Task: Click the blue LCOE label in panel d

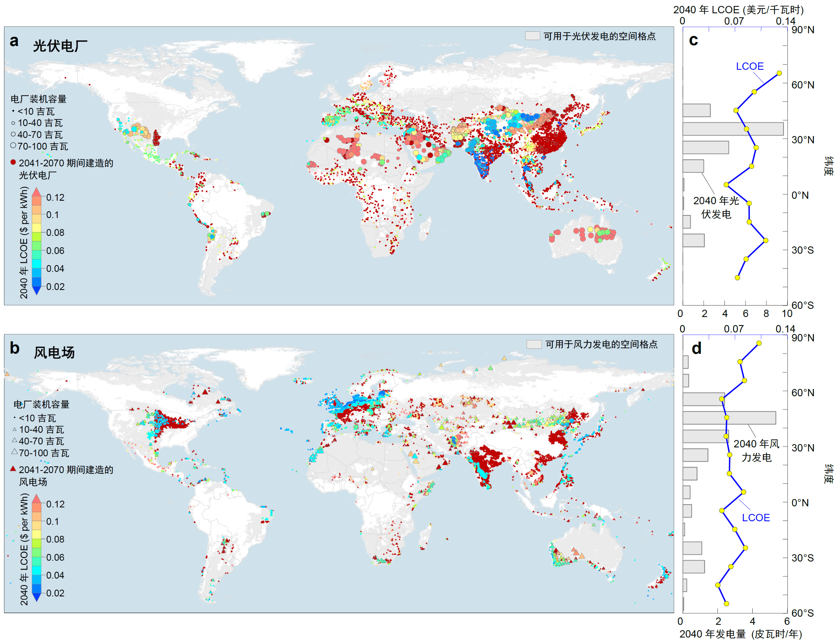Action: click(x=756, y=517)
